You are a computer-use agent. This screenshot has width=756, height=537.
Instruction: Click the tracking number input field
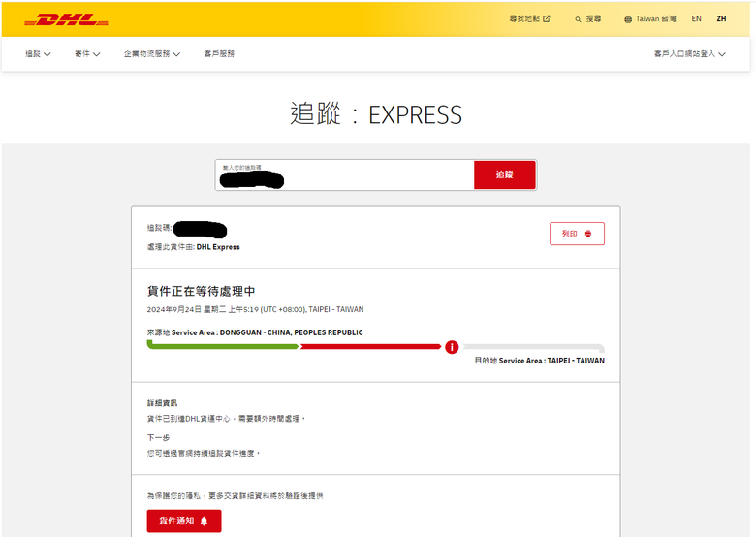344,175
